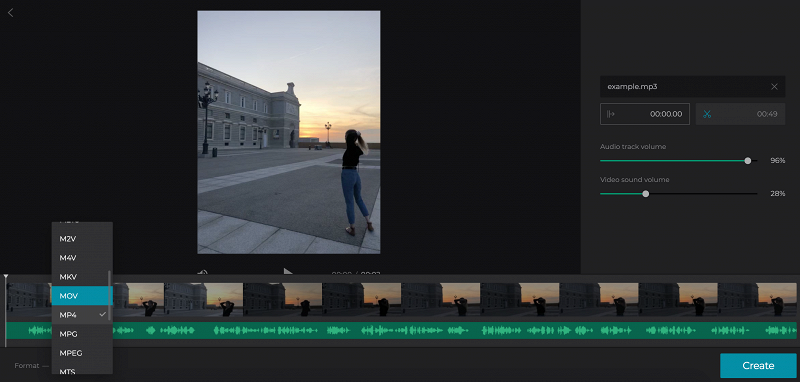
Task: Click the 96% audio volume value
Action: tap(778, 161)
